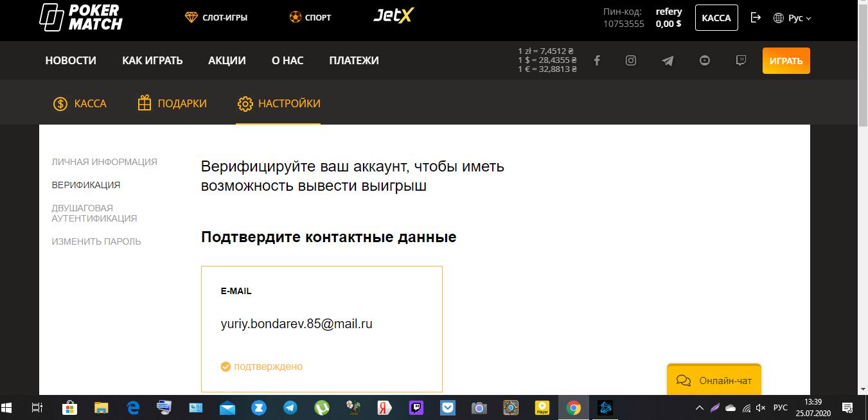Open Telegram from the Windows taskbar
Image resolution: width=868 pixels, height=420 pixels.
tap(290, 408)
